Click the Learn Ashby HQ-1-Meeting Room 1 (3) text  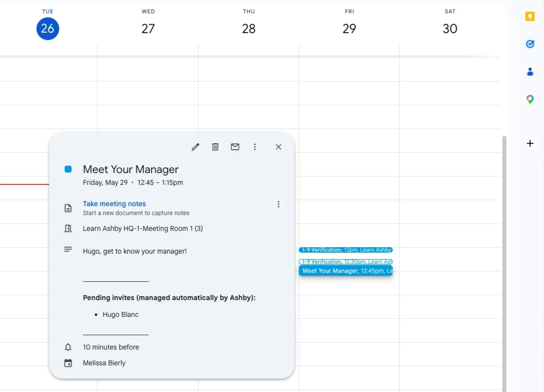[x=143, y=228]
